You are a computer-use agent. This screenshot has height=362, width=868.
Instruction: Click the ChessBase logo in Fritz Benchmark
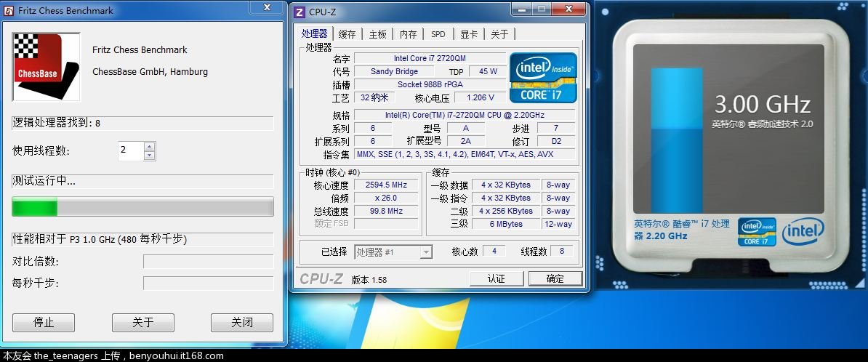46,67
